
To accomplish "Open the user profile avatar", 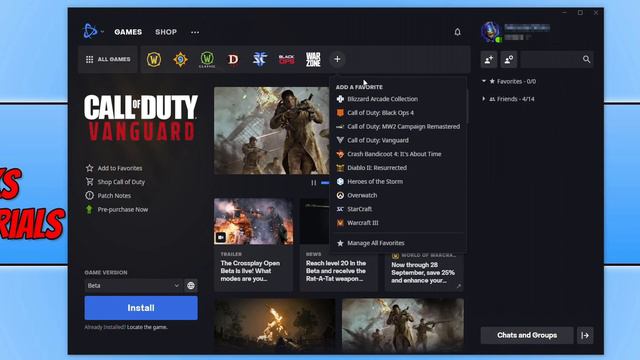I will [490, 32].
